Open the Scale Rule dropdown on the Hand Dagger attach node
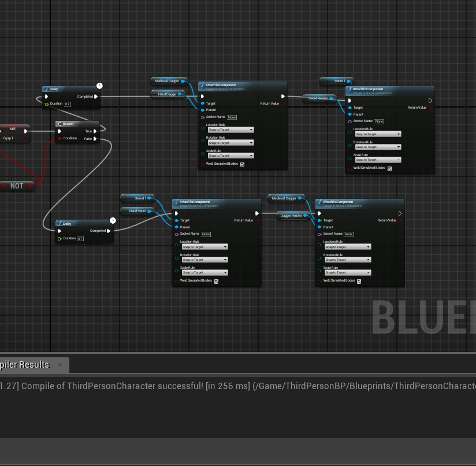Viewport: 476px width, 466px height. (x=230, y=156)
